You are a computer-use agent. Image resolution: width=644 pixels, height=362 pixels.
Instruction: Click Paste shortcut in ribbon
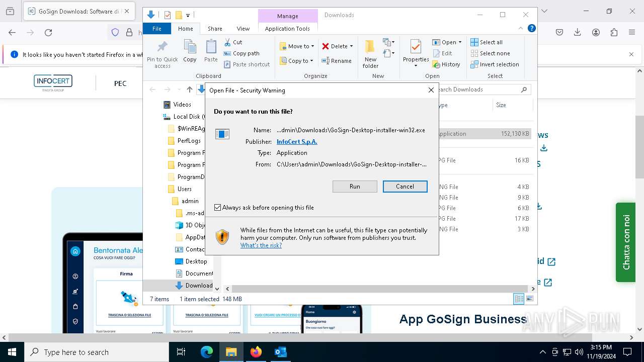pos(247,64)
